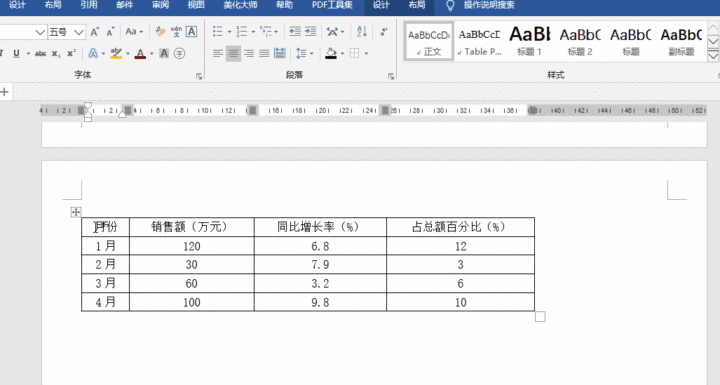Open font color dropdown arrow

152,53
